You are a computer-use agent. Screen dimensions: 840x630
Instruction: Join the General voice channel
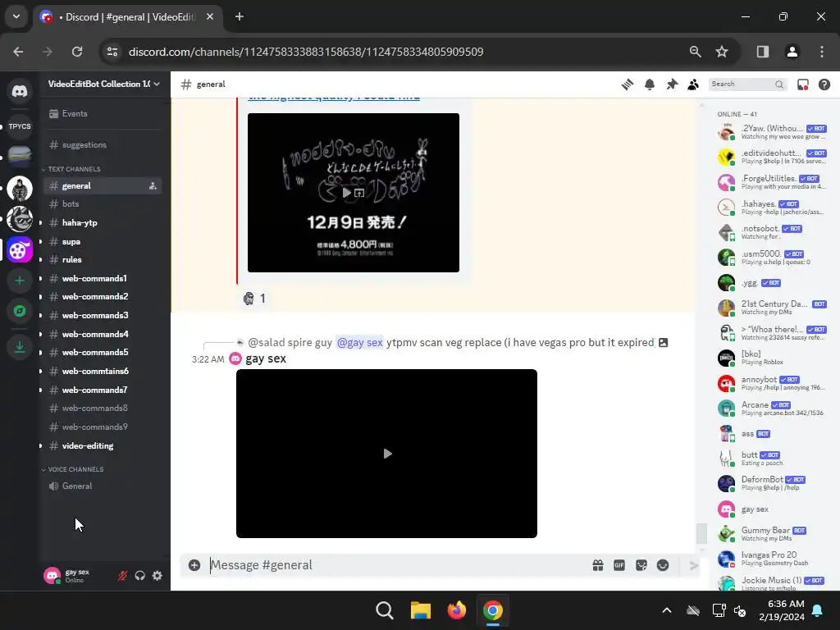tap(103, 486)
